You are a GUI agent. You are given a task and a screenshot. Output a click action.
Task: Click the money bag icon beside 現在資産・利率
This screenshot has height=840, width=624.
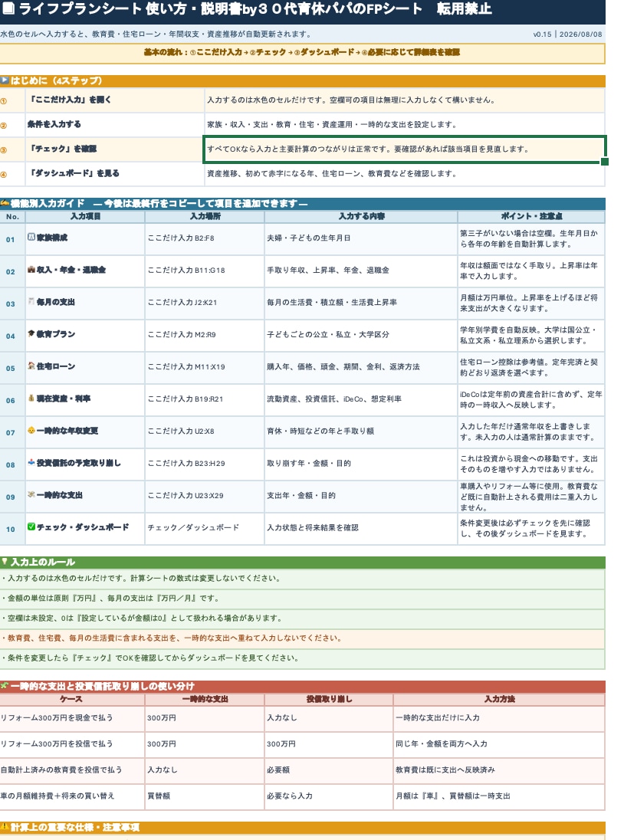click(31, 398)
